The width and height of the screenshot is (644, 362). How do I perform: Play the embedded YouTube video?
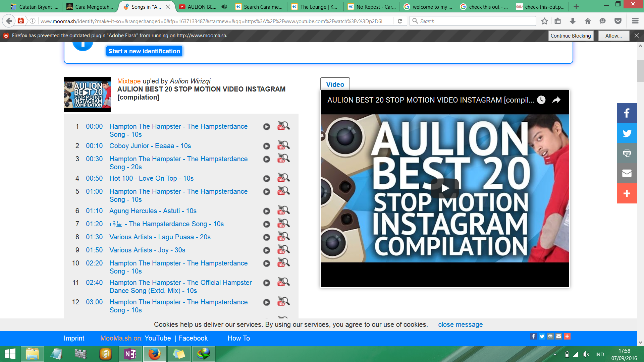[445, 188]
